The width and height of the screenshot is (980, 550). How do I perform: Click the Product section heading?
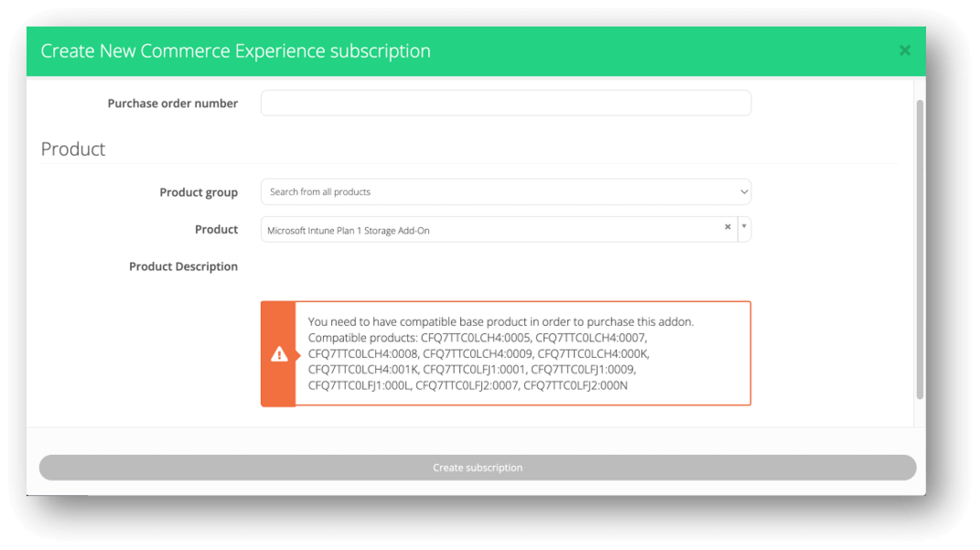pyautogui.click(x=73, y=149)
